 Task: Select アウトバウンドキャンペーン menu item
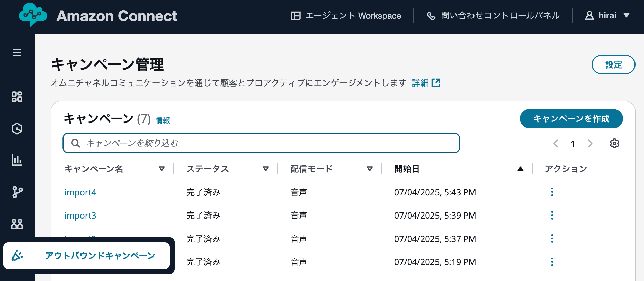pos(87,256)
